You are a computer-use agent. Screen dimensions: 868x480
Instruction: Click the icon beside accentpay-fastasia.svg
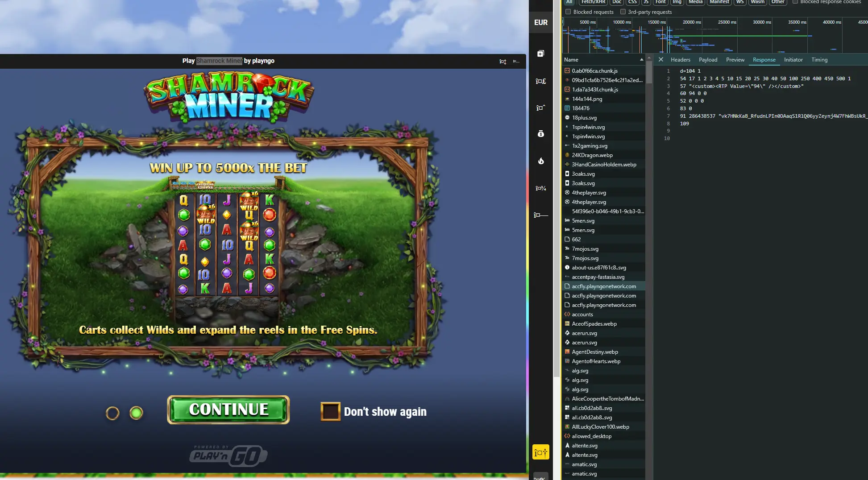567,277
